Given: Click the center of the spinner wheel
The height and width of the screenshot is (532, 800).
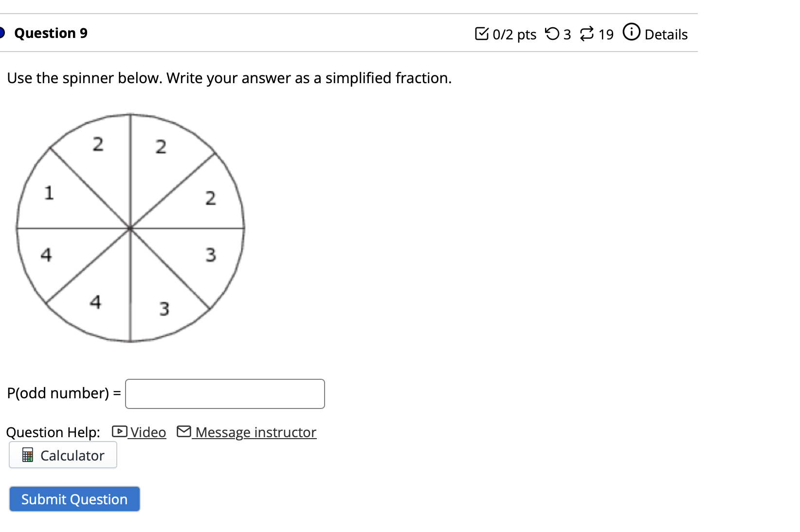Looking at the screenshot, I should pos(130,228).
